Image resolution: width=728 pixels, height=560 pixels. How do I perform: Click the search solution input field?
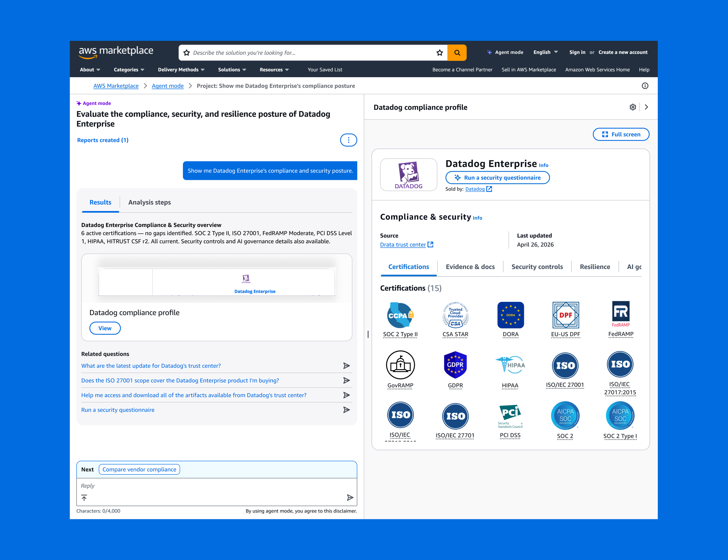(313, 53)
